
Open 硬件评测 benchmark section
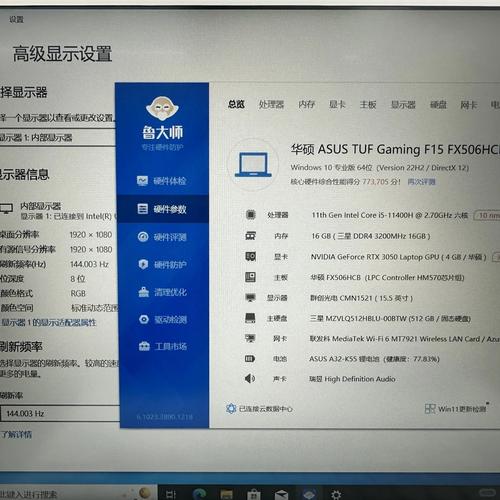coord(162,237)
